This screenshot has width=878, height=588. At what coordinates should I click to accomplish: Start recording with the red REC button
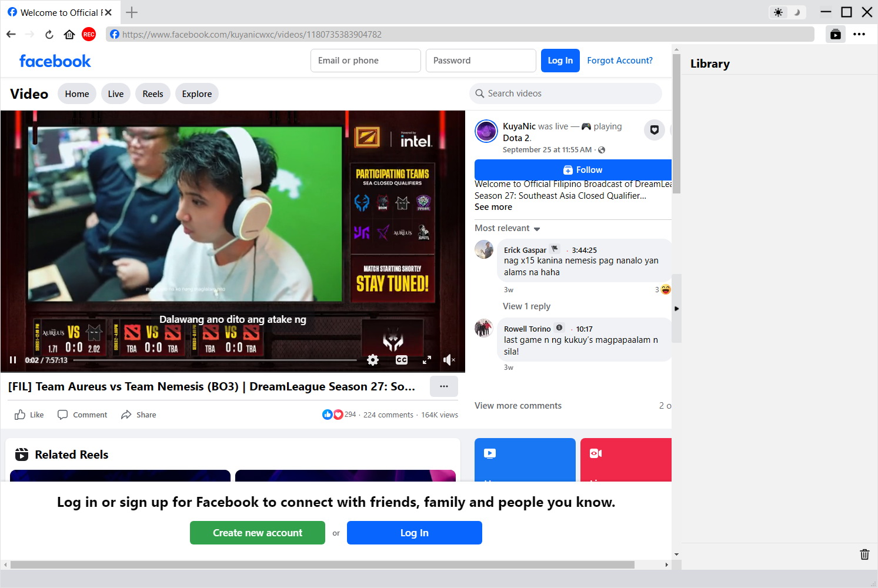pos(89,34)
